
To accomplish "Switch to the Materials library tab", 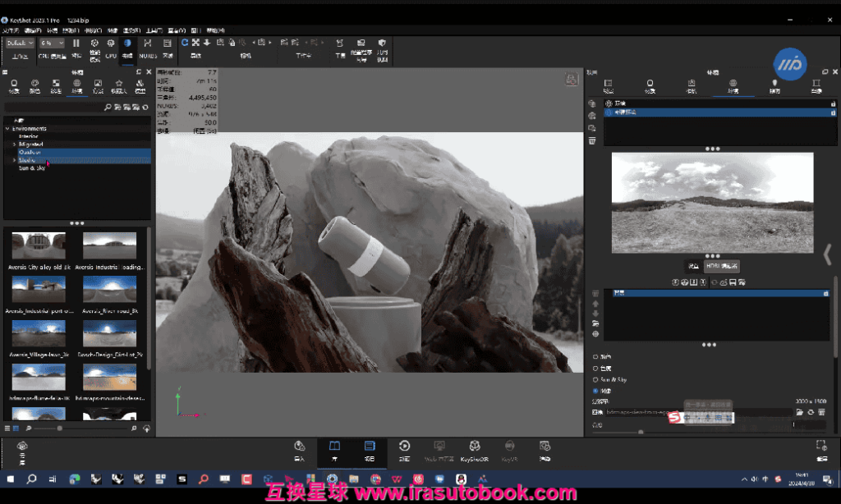I will (14, 86).
